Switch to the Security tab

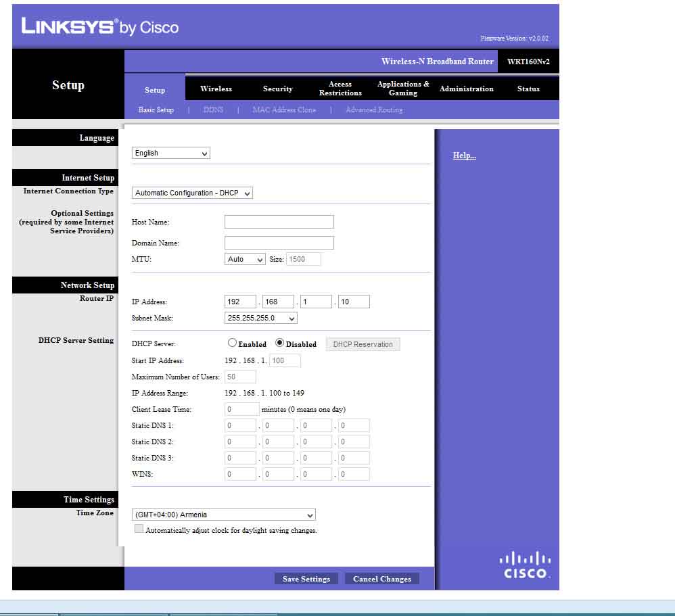coord(278,89)
